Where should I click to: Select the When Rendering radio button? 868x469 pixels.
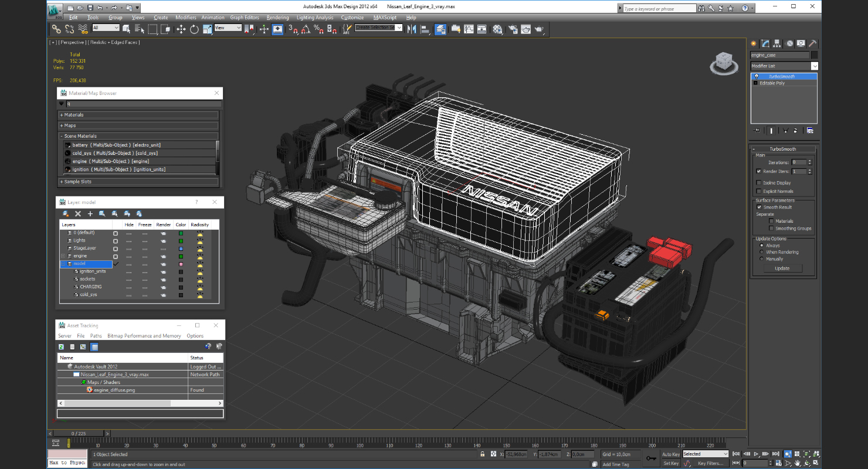pyautogui.click(x=762, y=252)
